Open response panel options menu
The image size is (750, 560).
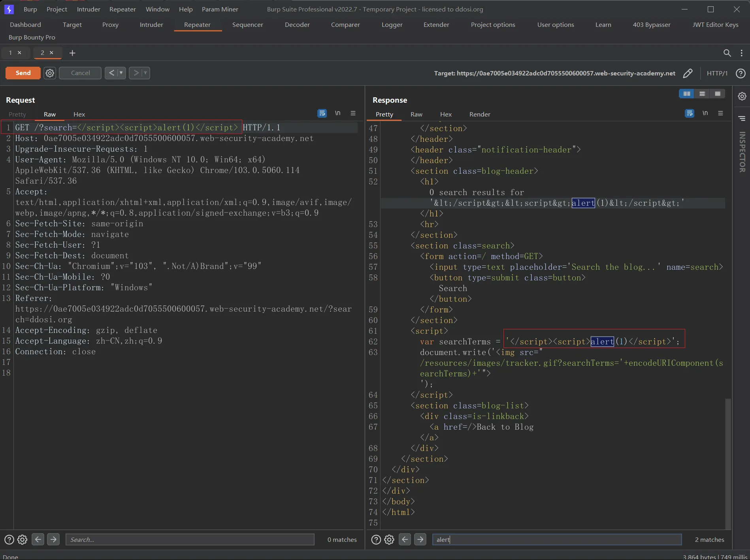pyautogui.click(x=720, y=113)
